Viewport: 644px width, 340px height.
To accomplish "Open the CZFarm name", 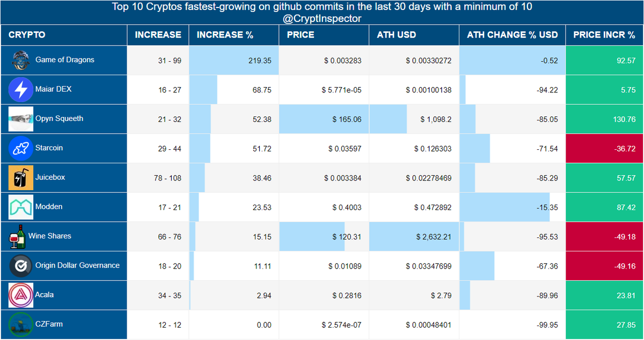I will pyautogui.click(x=48, y=324).
